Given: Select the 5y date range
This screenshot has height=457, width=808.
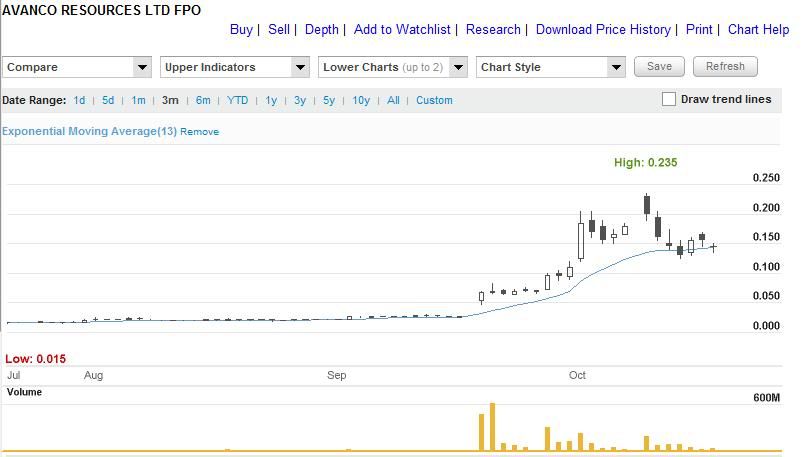Looking at the screenshot, I should 329,100.
